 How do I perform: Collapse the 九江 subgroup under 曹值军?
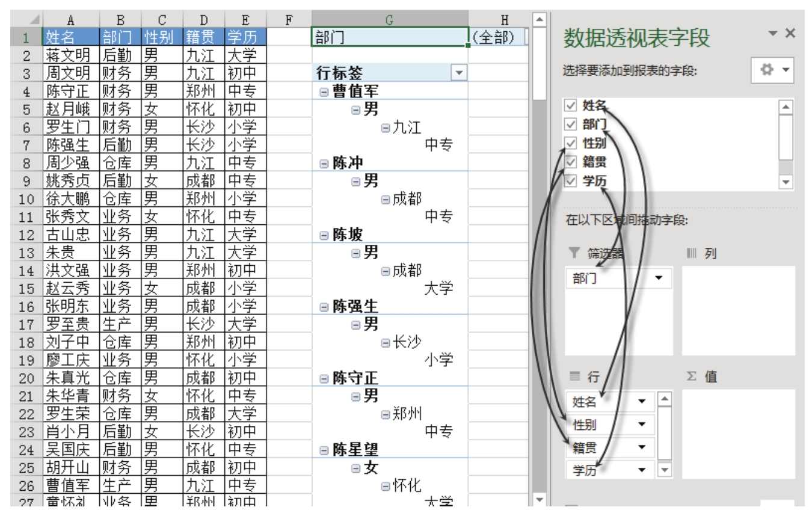pos(386,127)
